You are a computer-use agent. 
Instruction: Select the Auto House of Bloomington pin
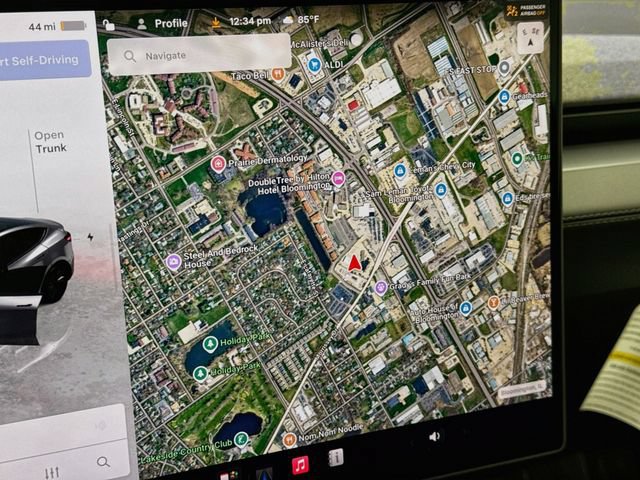(466, 308)
